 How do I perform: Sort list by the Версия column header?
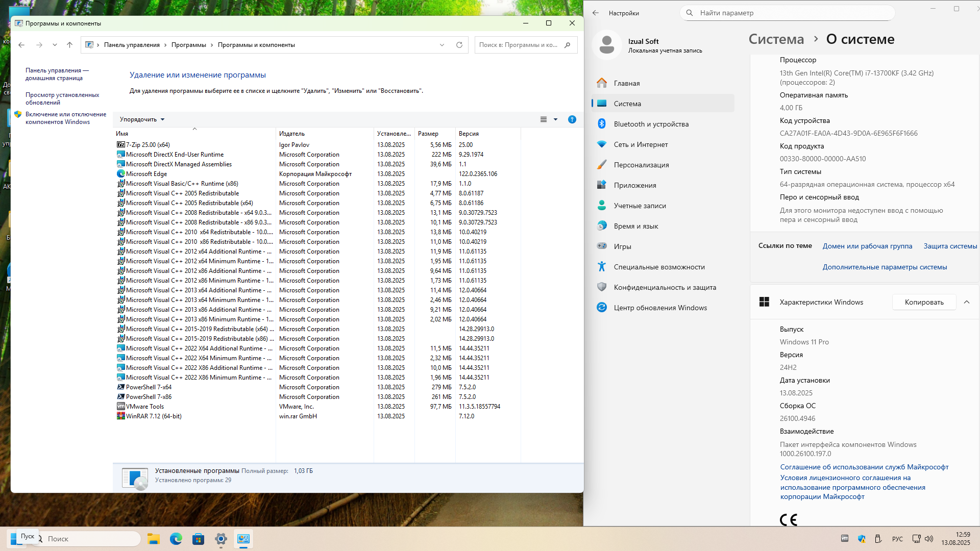coord(488,133)
